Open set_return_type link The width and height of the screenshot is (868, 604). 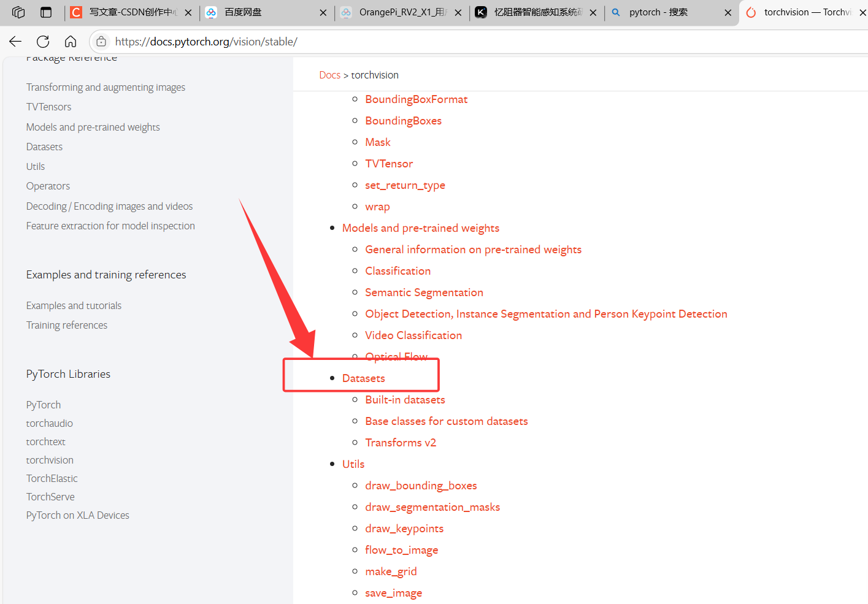405,185
